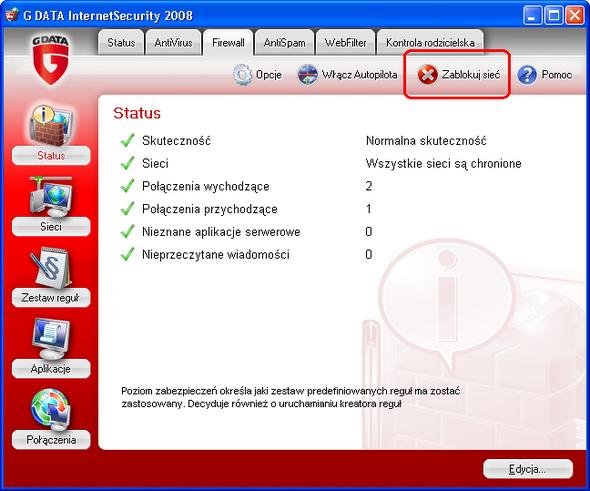Click the green checkmark beside Skuteczność
The width and height of the screenshot is (590, 491).
point(128,140)
